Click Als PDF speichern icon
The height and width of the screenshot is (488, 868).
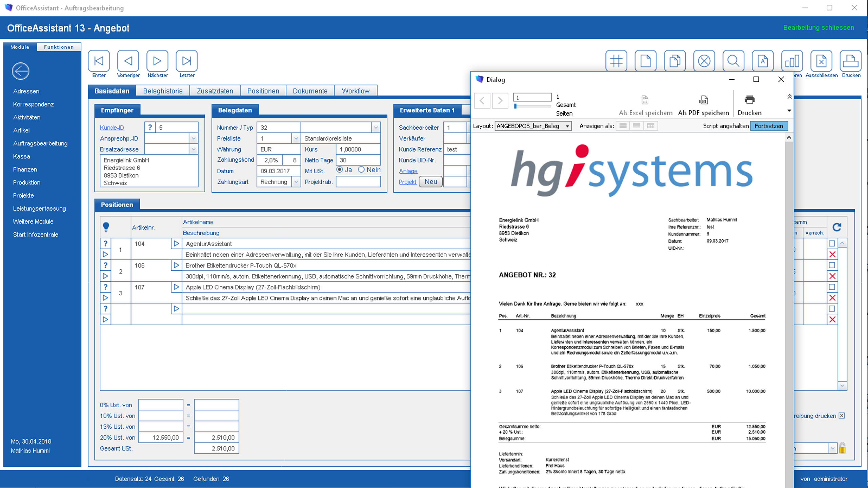point(703,100)
